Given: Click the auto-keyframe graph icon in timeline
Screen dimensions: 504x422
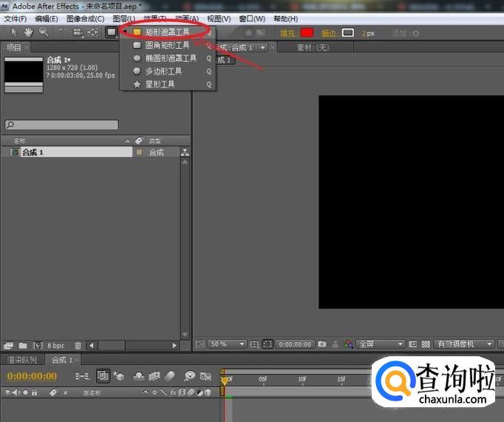Looking at the screenshot, I should 205,375.
